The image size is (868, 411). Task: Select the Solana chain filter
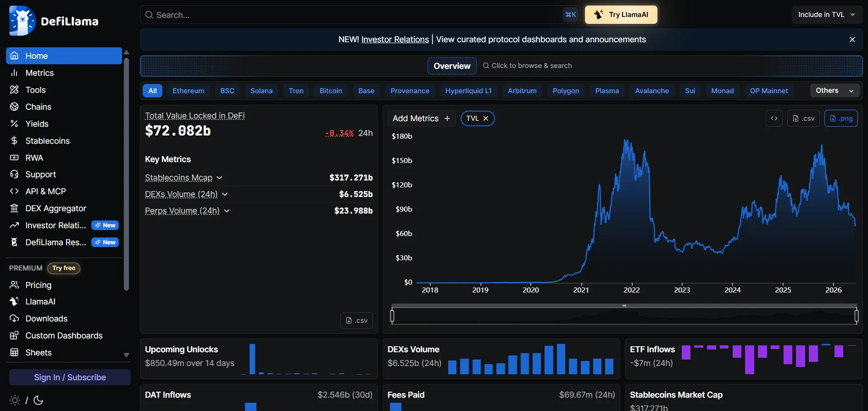(262, 91)
